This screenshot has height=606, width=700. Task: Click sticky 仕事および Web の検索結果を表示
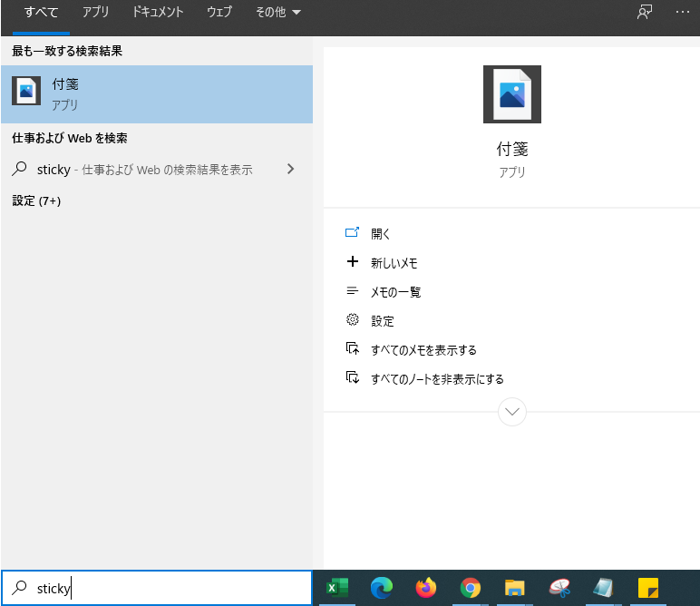[x=145, y=170]
